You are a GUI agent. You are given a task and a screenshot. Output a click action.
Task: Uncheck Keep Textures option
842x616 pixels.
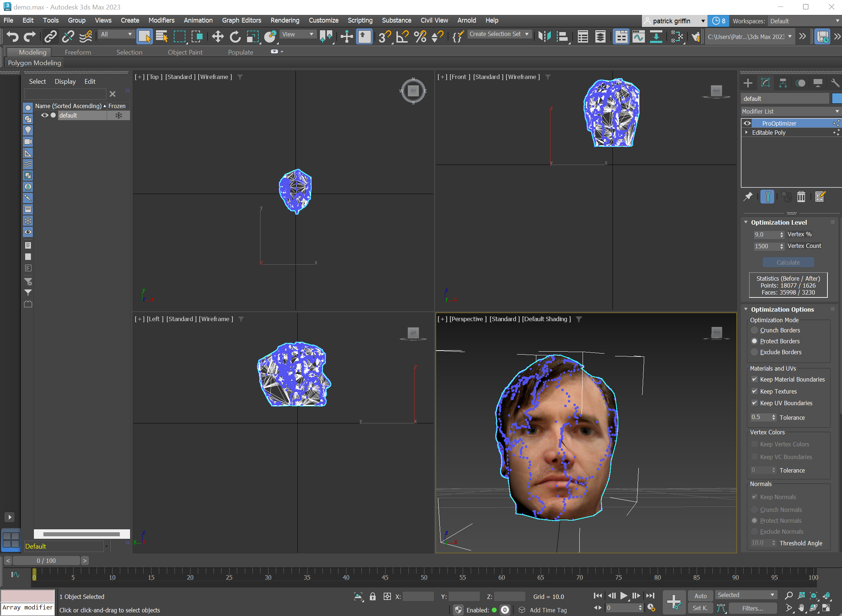pyautogui.click(x=755, y=391)
